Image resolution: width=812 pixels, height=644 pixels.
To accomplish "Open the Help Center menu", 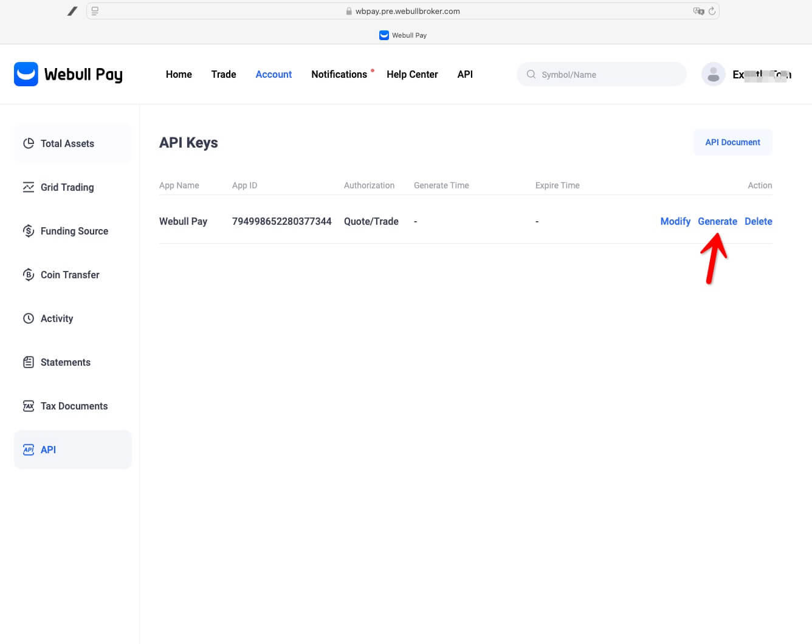I will pyautogui.click(x=412, y=74).
